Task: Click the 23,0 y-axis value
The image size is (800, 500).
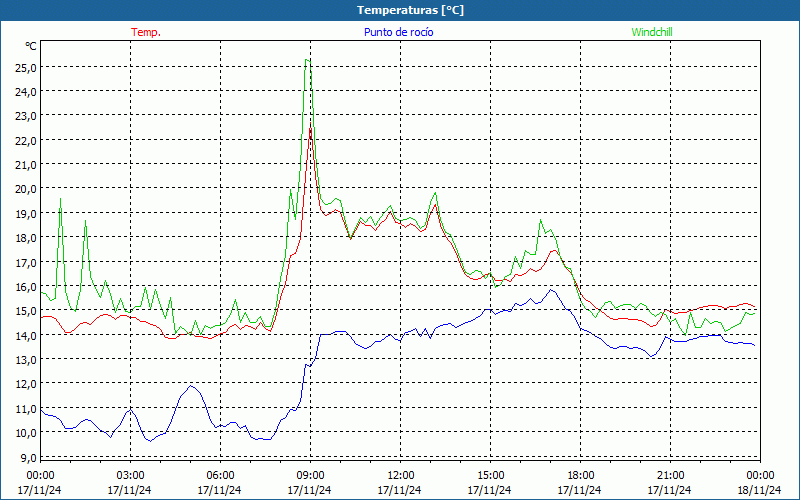Action: click(x=24, y=116)
